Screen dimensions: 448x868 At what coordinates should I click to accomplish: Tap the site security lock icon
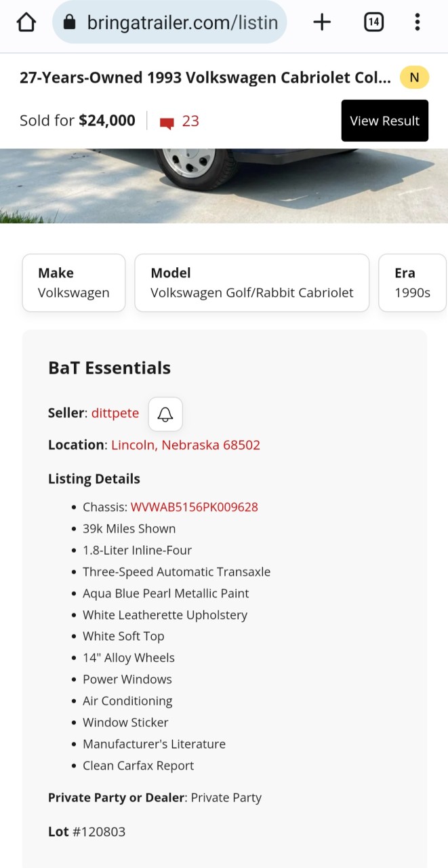pos(69,22)
